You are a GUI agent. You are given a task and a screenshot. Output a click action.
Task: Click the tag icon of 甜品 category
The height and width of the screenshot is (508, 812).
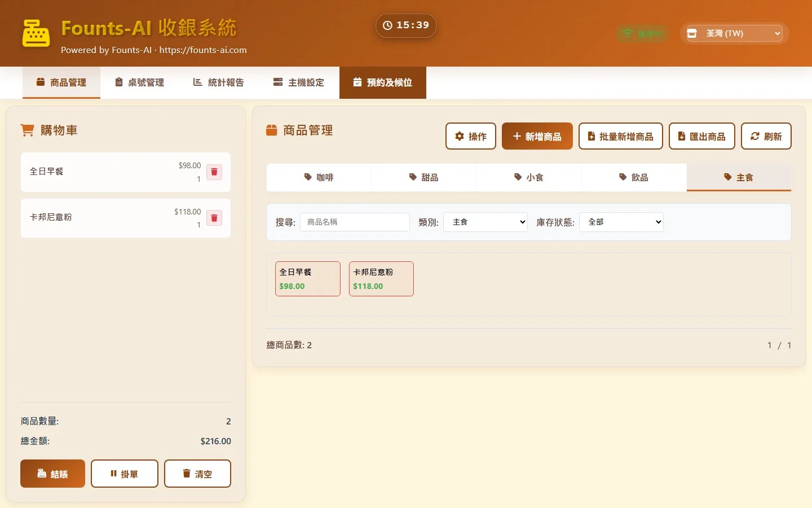pyautogui.click(x=413, y=177)
